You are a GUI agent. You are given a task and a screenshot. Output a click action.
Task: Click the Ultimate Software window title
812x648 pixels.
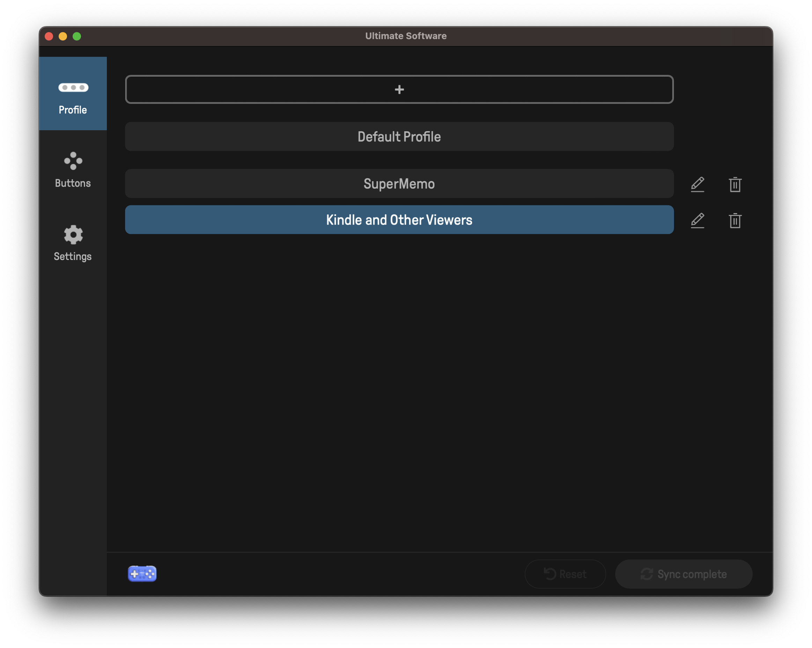(406, 36)
